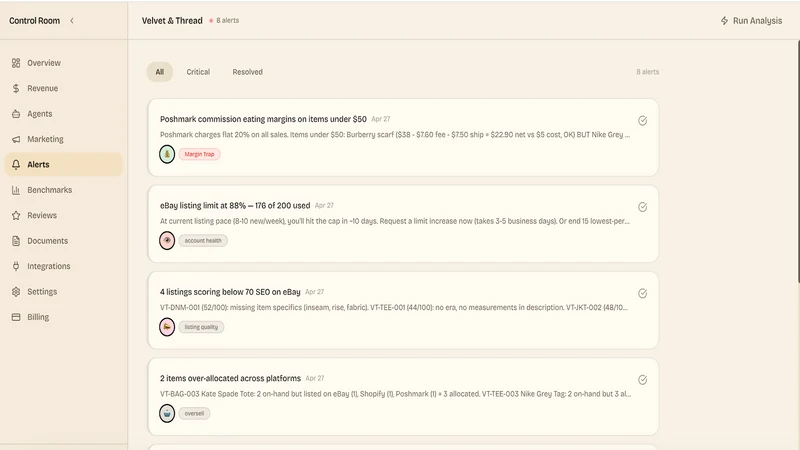Image resolution: width=800 pixels, height=450 pixels.
Task: Click the '8 alerts' count beside the tabs
Action: (647, 72)
